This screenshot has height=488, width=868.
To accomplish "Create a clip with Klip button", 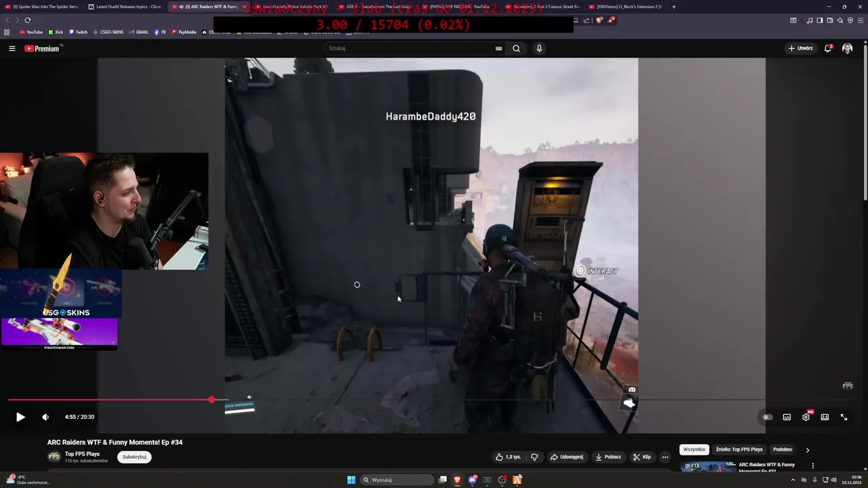I will point(642,457).
